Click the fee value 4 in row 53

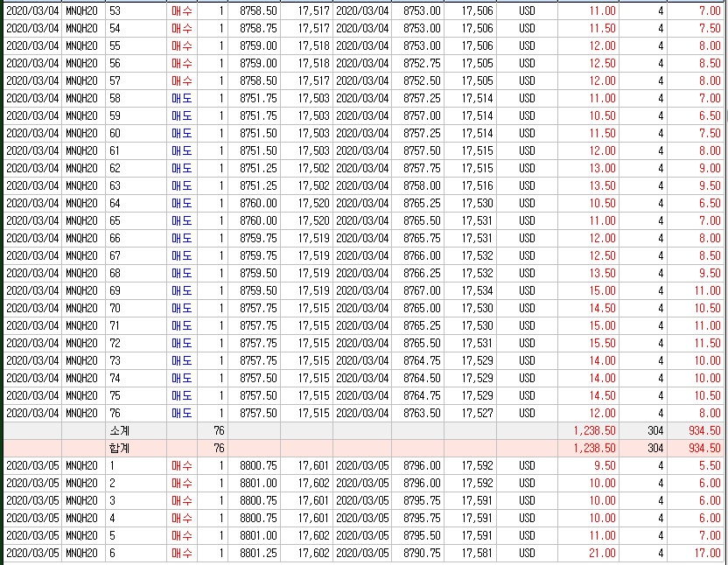tap(661, 10)
